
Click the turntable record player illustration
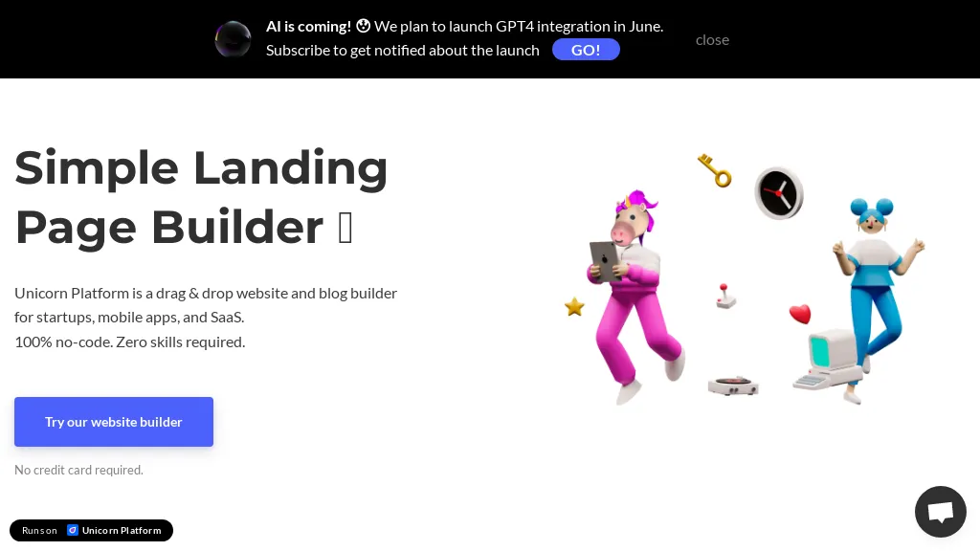[x=733, y=386]
